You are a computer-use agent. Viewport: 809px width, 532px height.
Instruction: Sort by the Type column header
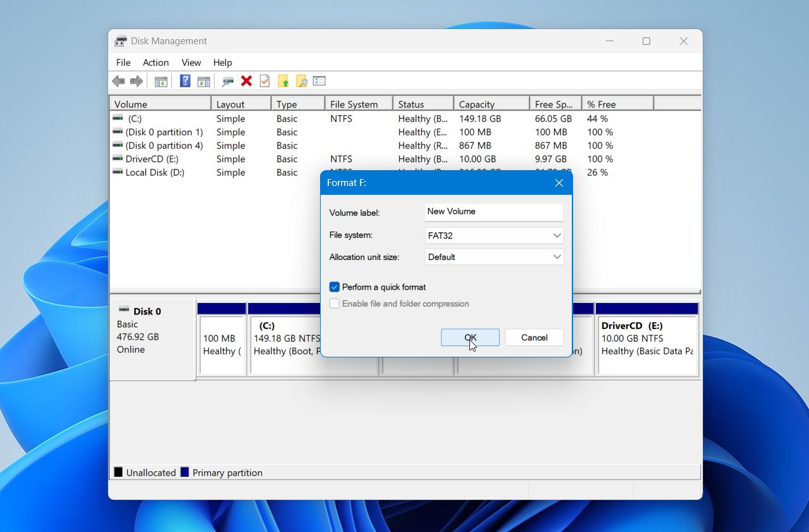[x=299, y=104]
